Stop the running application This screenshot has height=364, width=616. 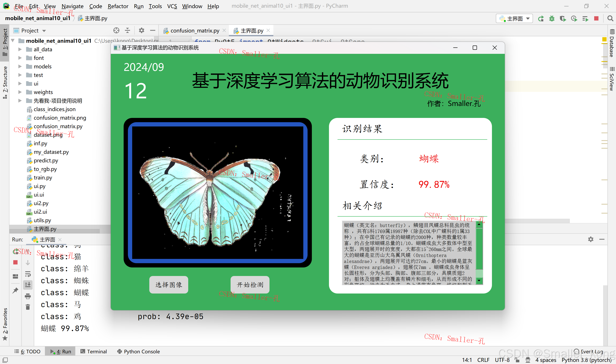[596, 19]
